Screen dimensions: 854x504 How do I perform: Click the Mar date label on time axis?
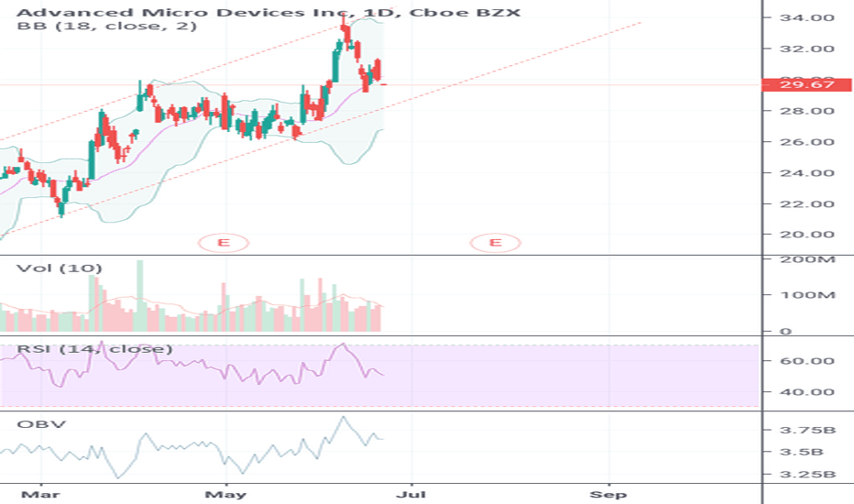click(x=41, y=495)
